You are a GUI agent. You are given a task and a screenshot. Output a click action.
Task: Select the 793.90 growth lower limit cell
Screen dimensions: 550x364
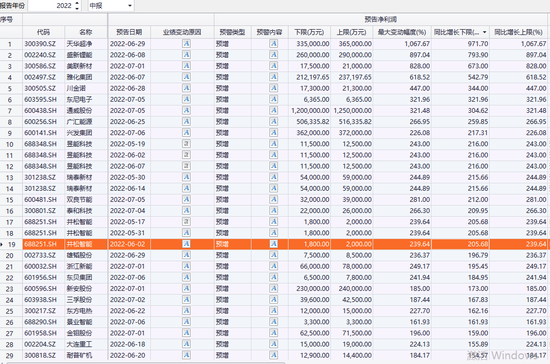(460, 55)
